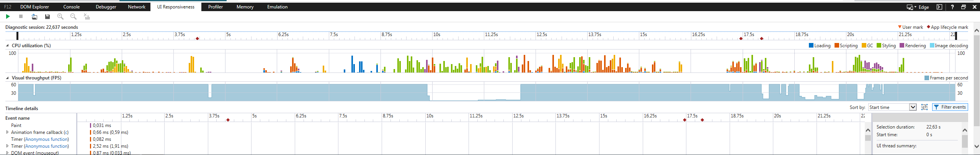Click the Selection duration value 22,63 s
980x155 pixels.
pyautogui.click(x=933, y=127)
